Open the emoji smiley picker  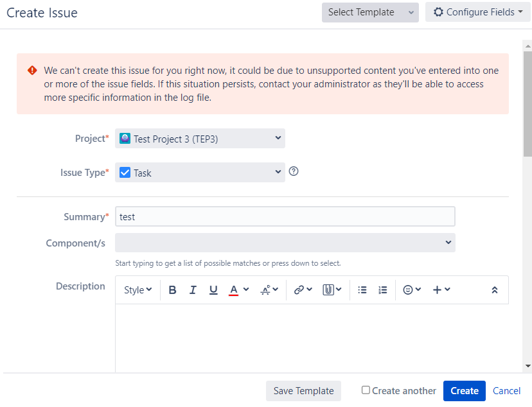coord(412,290)
